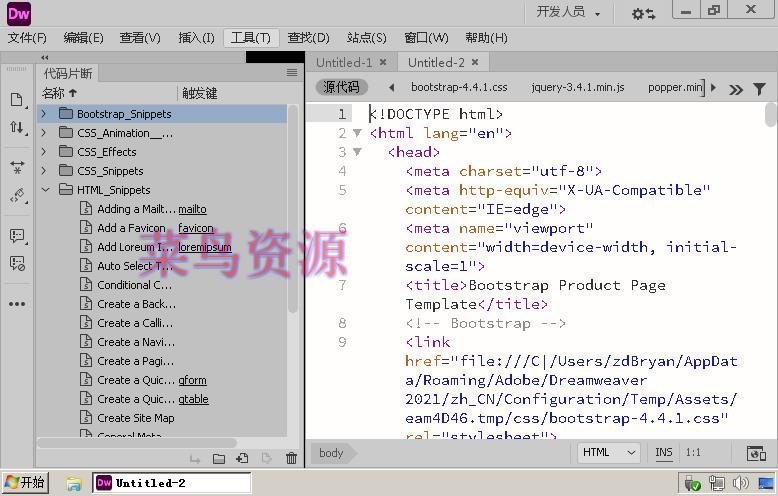The height and width of the screenshot is (496, 778).
Task: Switch to the Untitled-2 tab
Action: (436, 62)
